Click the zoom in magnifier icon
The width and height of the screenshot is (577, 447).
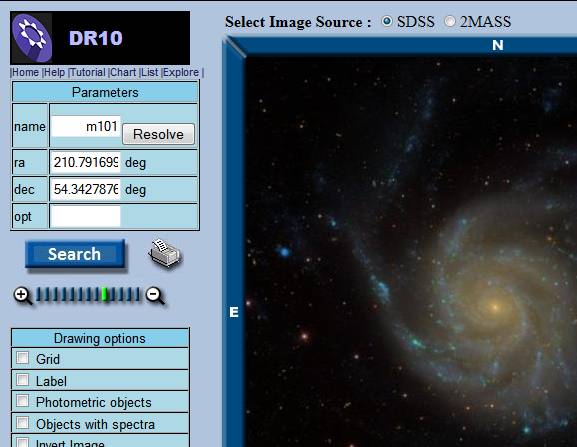22,295
